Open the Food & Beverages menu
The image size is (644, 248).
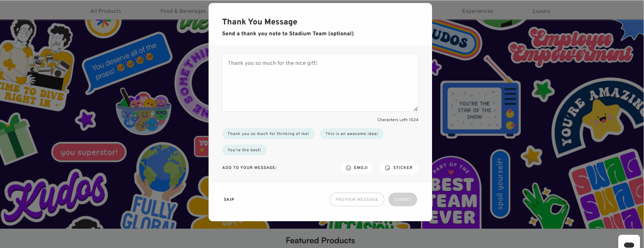183,11
